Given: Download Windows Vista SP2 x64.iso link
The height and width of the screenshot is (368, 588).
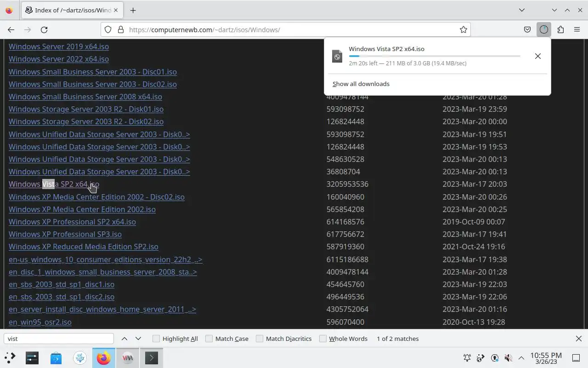Looking at the screenshot, I should [x=54, y=184].
